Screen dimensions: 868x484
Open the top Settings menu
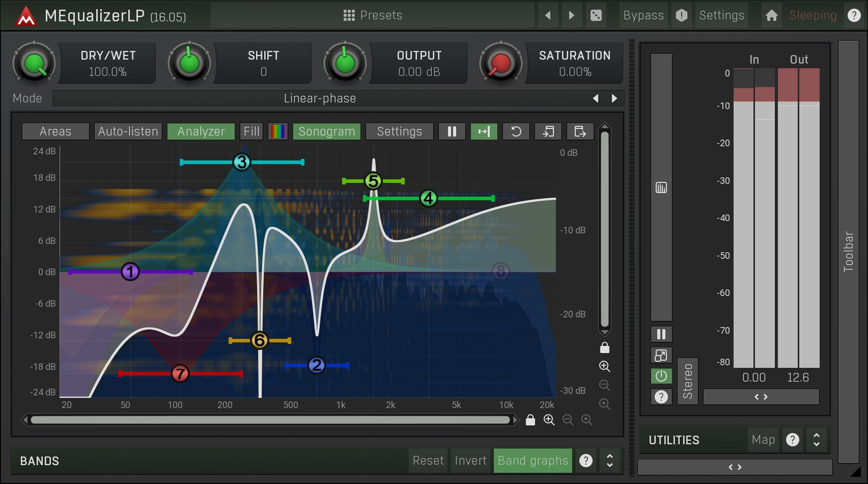721,15
